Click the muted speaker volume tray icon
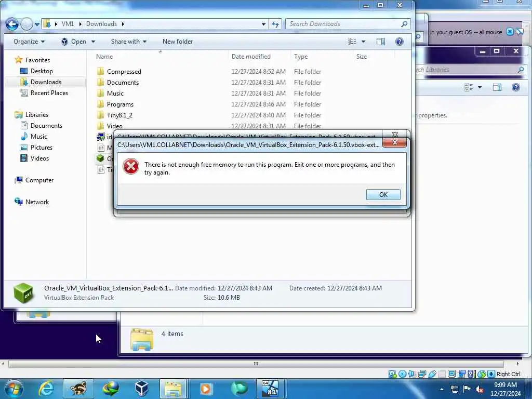This screenshot has height=399, width=532. click(480, 389)
